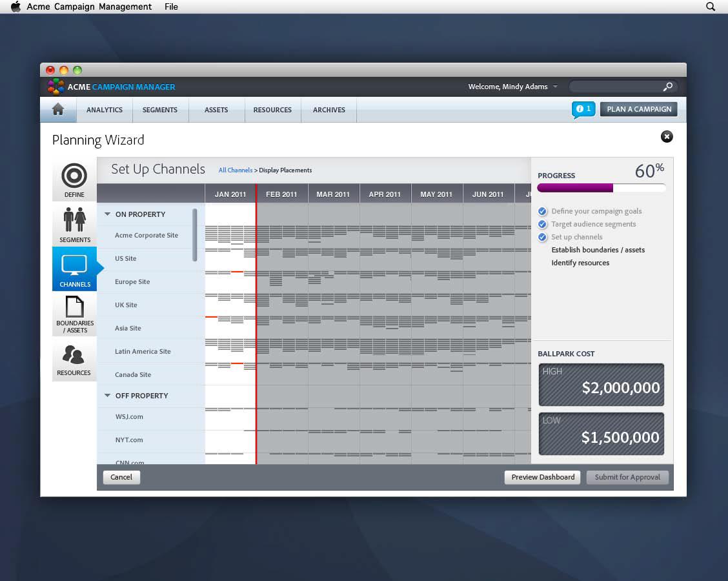Click the magnifier icon in search field
728x581 pixels.
click(667, 87)
